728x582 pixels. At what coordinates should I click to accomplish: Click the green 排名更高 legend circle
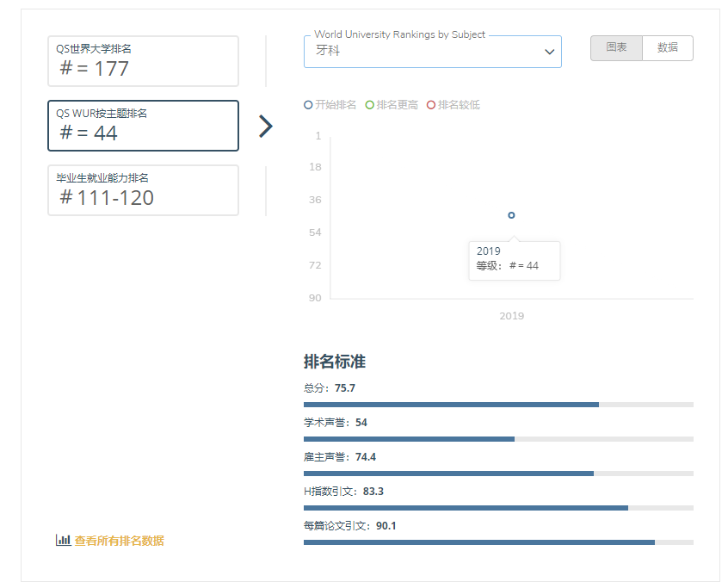point(370,105)
